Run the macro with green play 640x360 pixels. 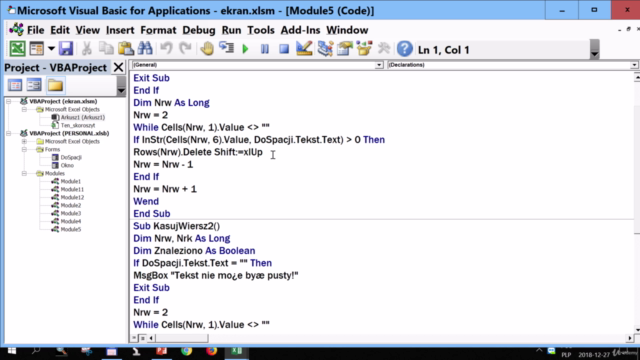coord(245,49)
